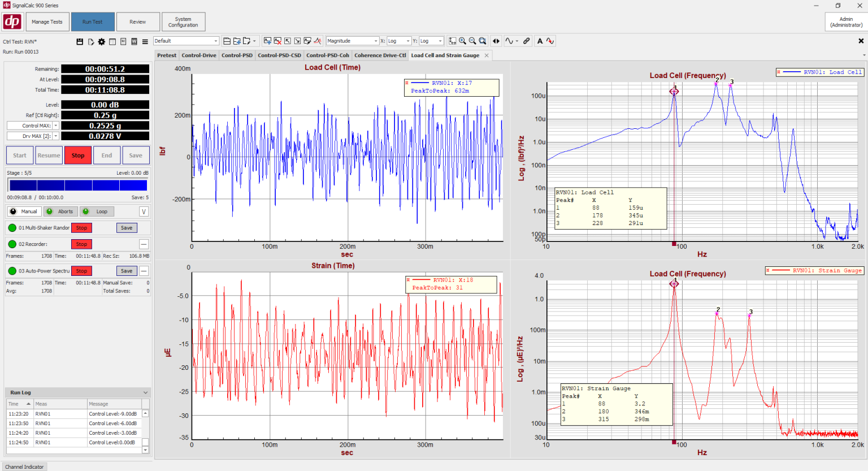Viewport: 868px width, 471px height.
Task: Open the Magnitude dropdown
Action: (x=352, y=41)
